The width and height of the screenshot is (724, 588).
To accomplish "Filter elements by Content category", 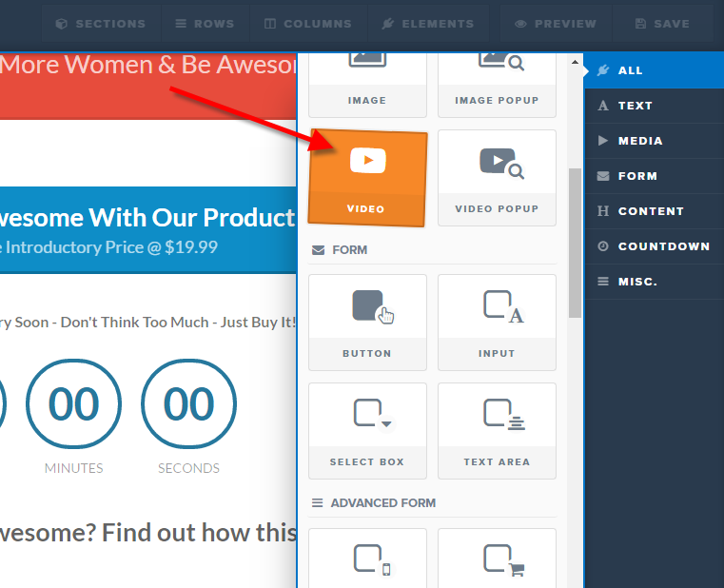I will (655, 211).
